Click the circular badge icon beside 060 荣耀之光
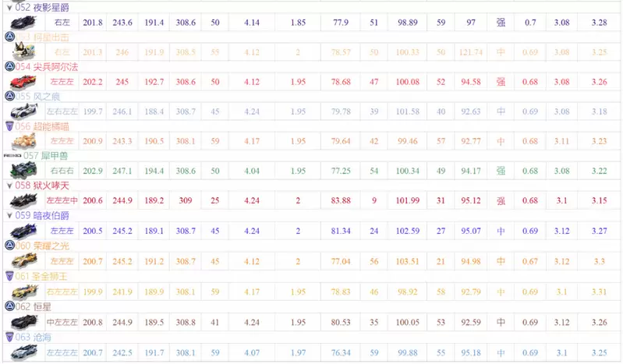623x364 pixels. point(9,246)
